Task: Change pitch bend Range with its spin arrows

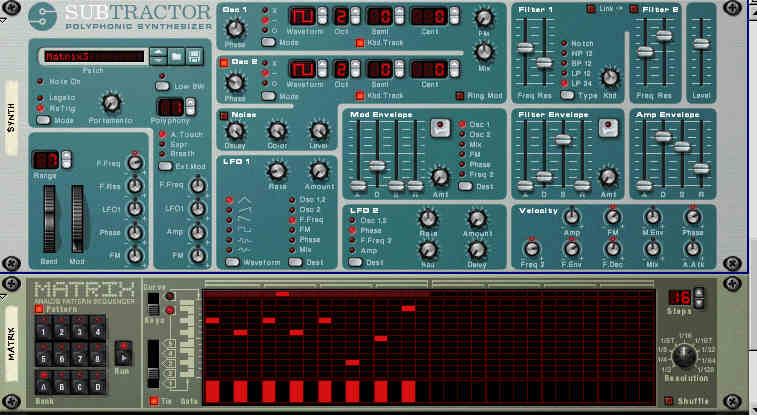Action: [66, 160]
